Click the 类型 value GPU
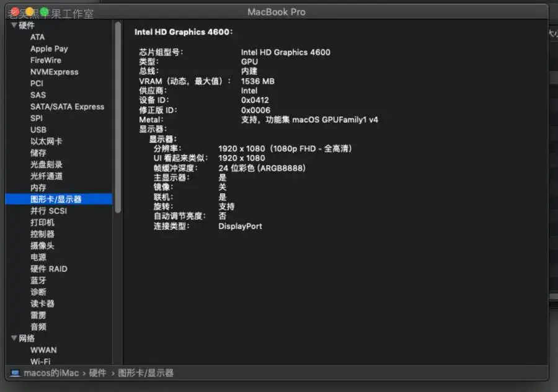The image size is (558, 392). pos(249,61)
